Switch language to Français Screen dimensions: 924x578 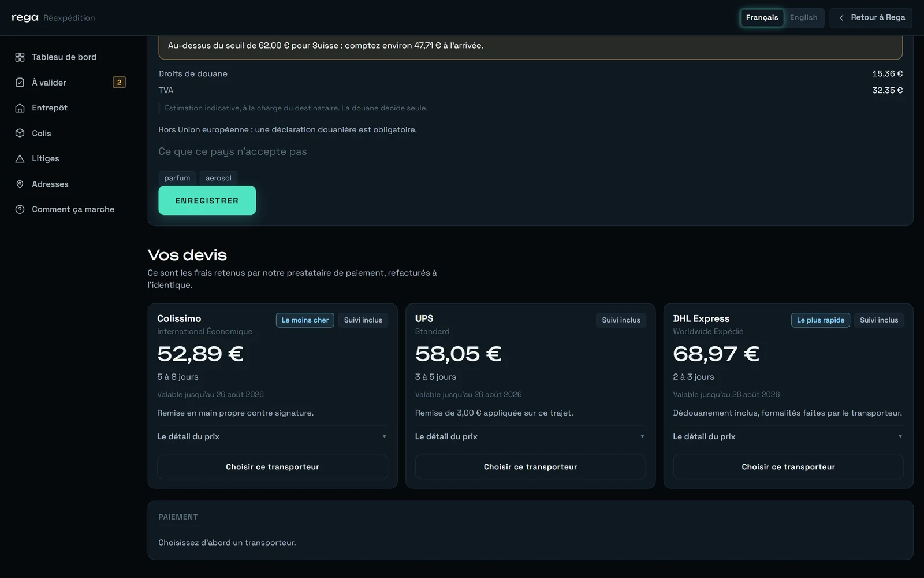(x=762, y=18)
